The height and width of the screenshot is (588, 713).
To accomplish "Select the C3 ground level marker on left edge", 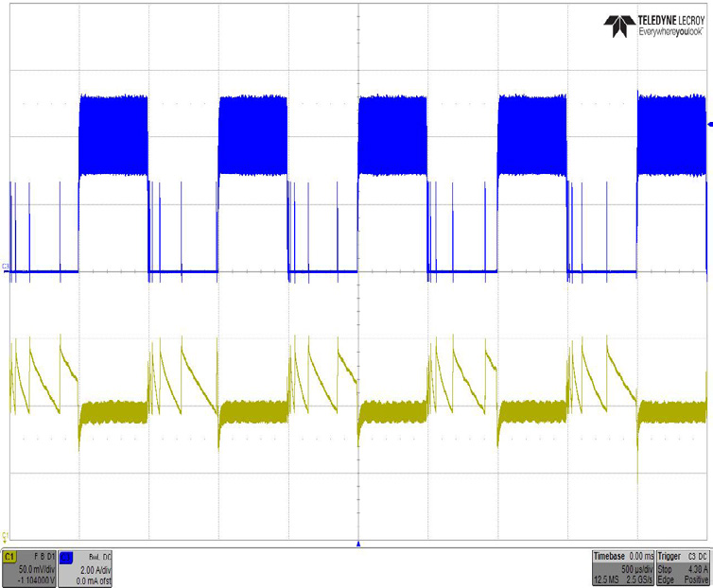I will pos(6,268).
